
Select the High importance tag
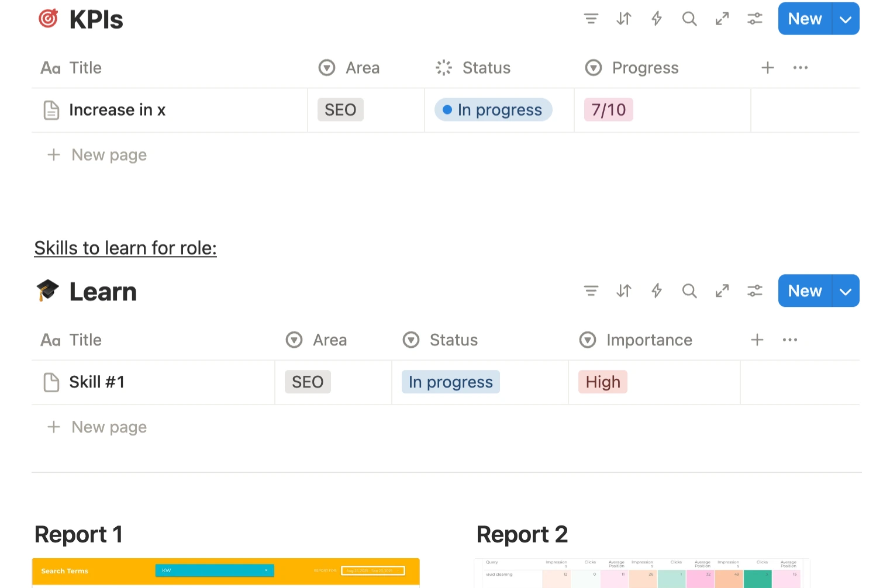(603, 382)
